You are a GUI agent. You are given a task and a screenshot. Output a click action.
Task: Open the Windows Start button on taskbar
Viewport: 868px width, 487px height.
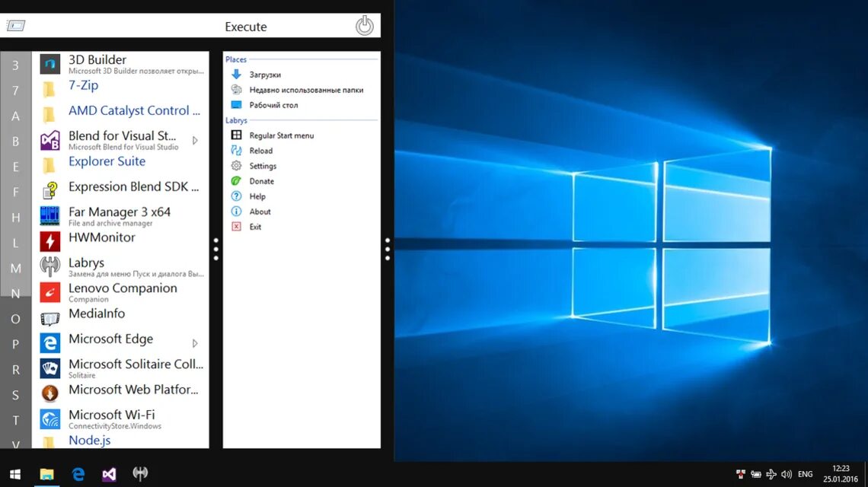[x=15, y=474]
